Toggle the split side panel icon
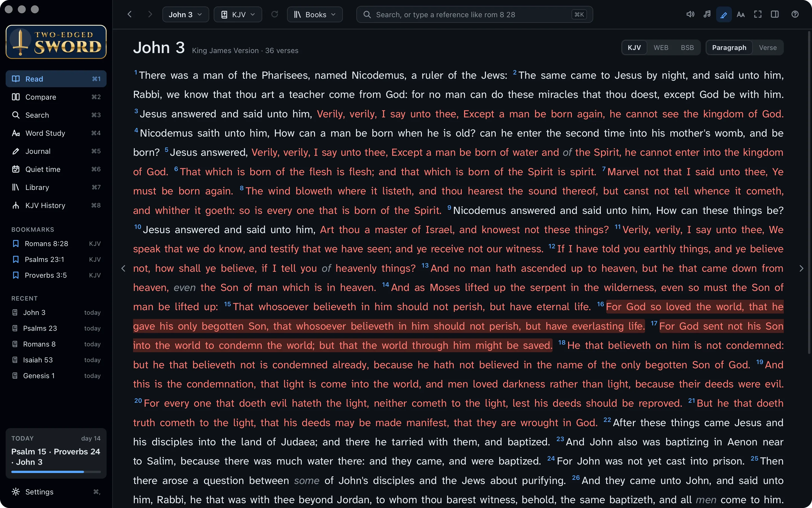Viewport: 812px width, 508px height. tap(775, 14)
